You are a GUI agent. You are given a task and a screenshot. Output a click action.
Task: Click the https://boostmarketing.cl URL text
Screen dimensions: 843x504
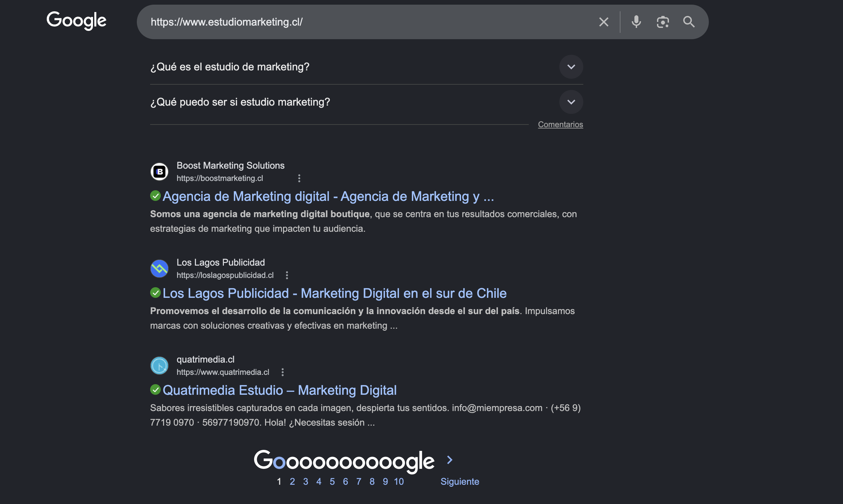tap(220, 178)
